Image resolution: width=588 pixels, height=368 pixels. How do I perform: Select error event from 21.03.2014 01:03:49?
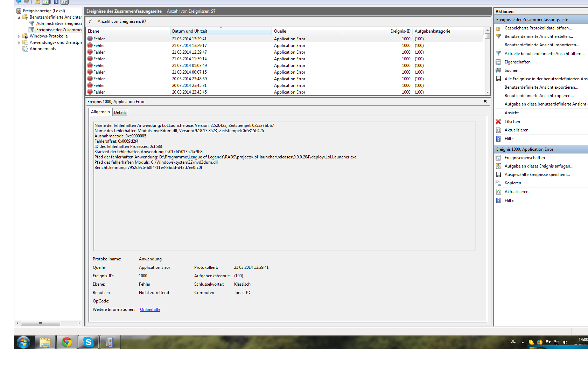point(285,66)
